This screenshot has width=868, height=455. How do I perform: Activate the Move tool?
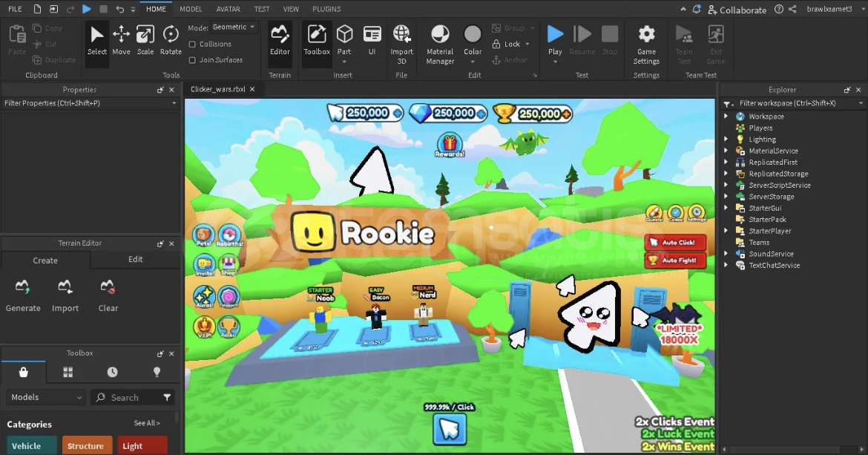click(x=121, y=40)
